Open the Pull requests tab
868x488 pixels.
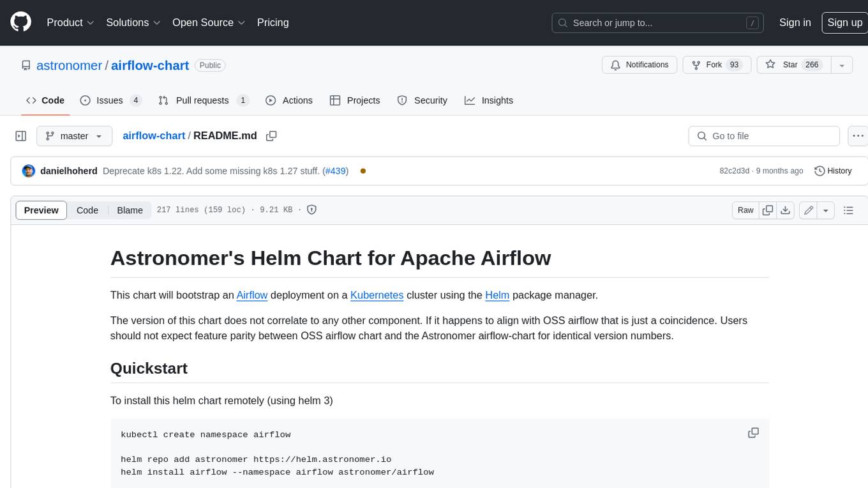tap(203, 100)
